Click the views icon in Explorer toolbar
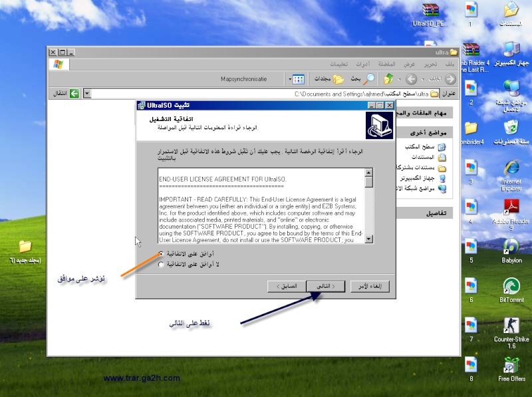Screen dimensions: 532x397 pyautogui.click(x=298, y=79)
